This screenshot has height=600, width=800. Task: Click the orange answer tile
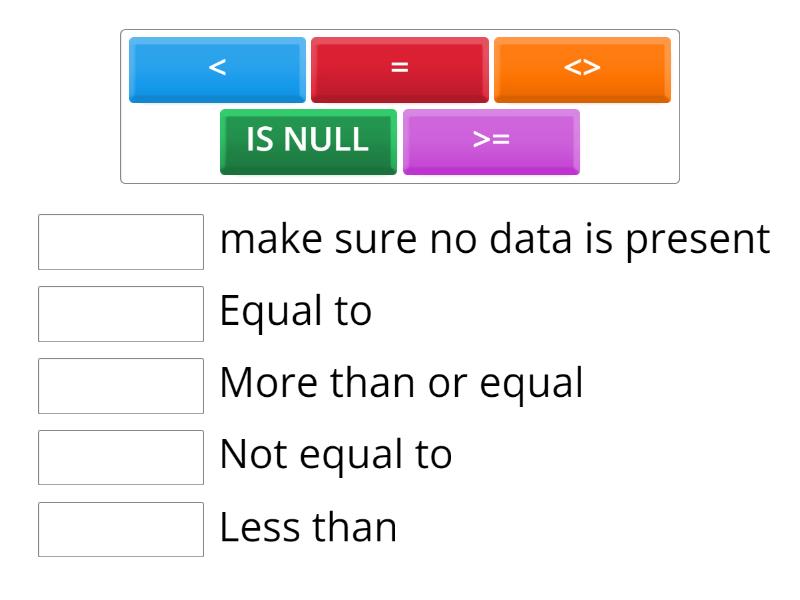click(582, 69)
